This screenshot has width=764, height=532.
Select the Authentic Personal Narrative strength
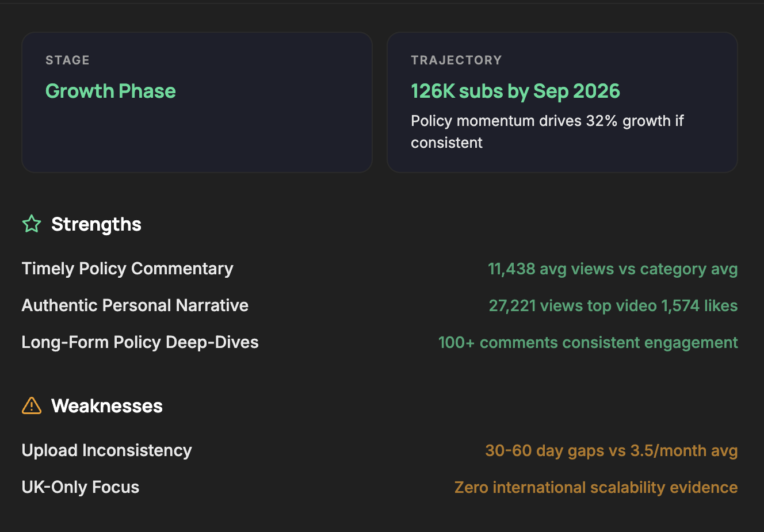pyautogui.click(x=135, y=305)
